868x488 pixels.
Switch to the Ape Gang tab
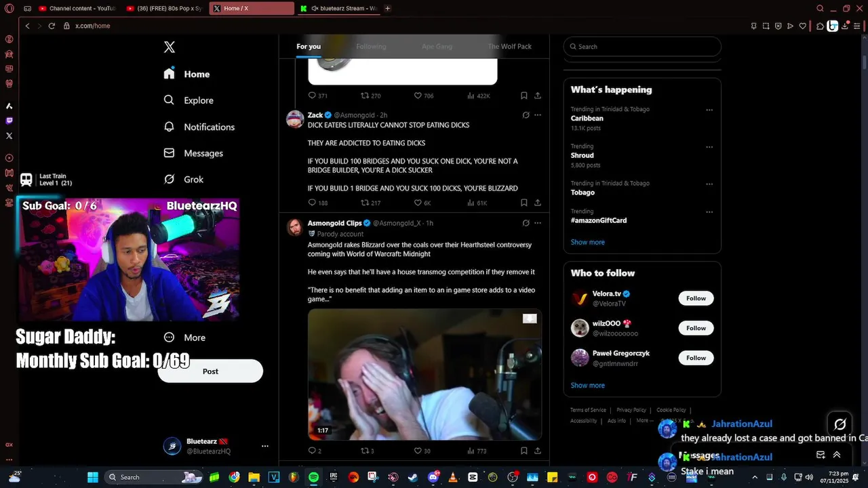[437, 47]
